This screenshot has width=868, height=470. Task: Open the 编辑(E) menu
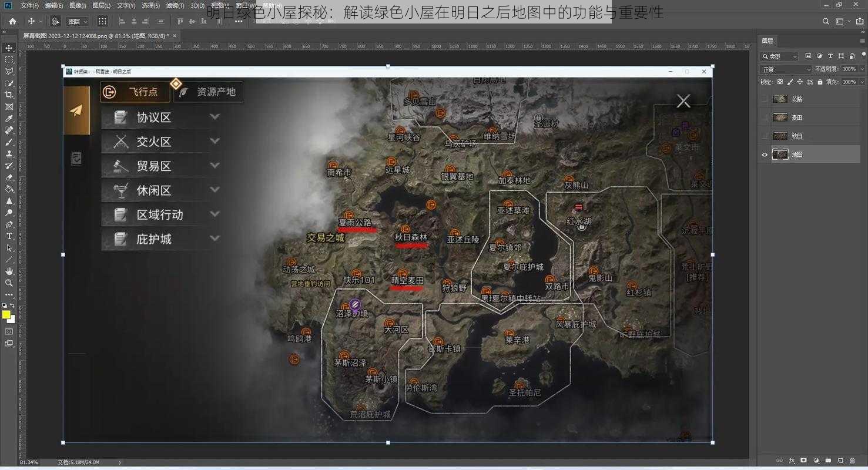tap(53, 5)
